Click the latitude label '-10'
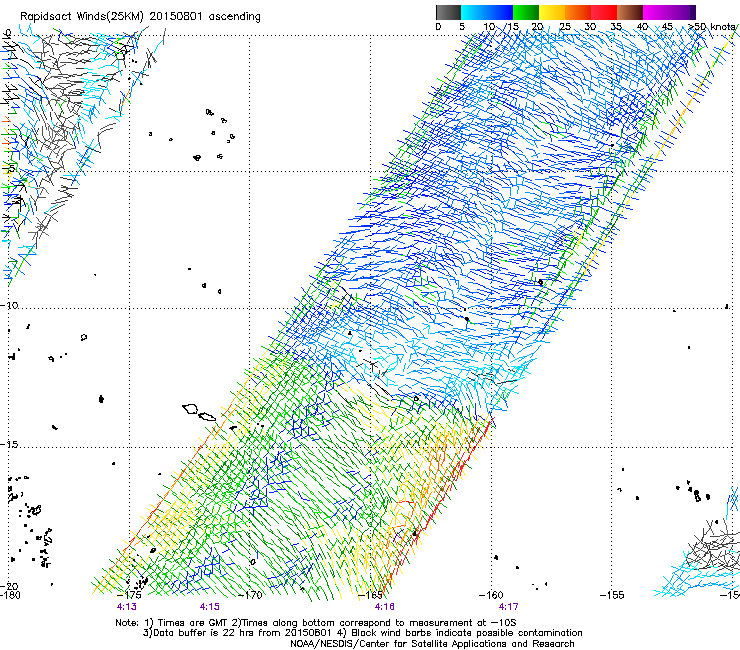This screenshot has width=740, height=650. click(9, 305)
